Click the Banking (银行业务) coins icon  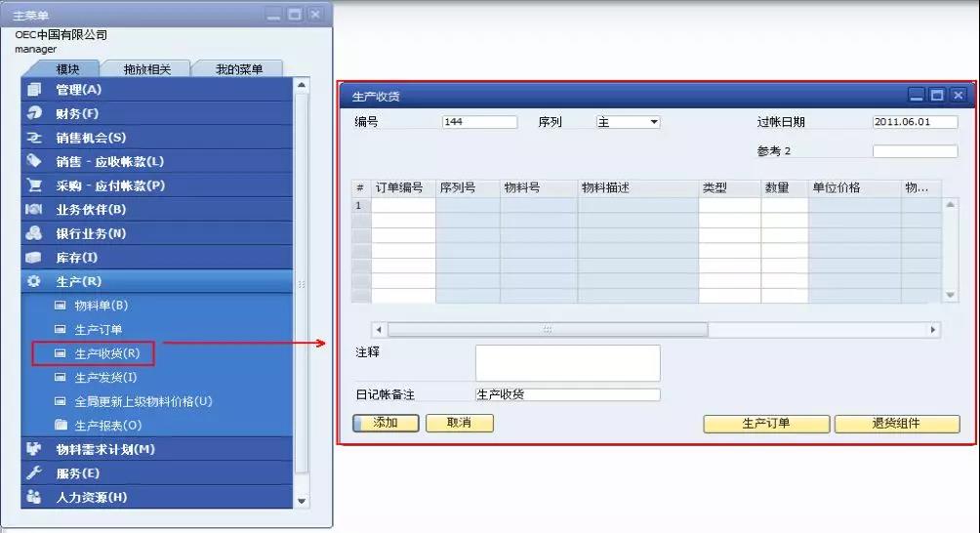34,233
